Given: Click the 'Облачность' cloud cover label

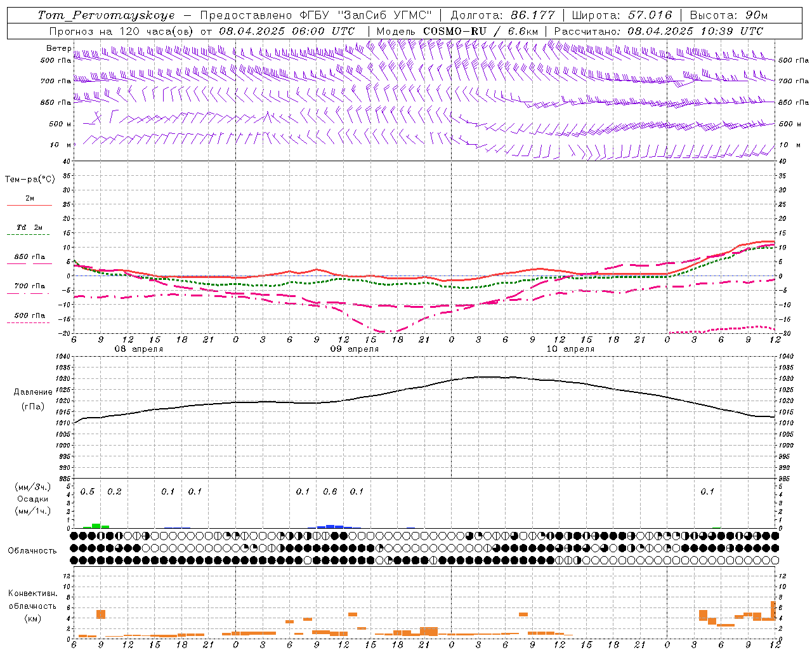Looking at the screenshot, I should coord(32,551).
